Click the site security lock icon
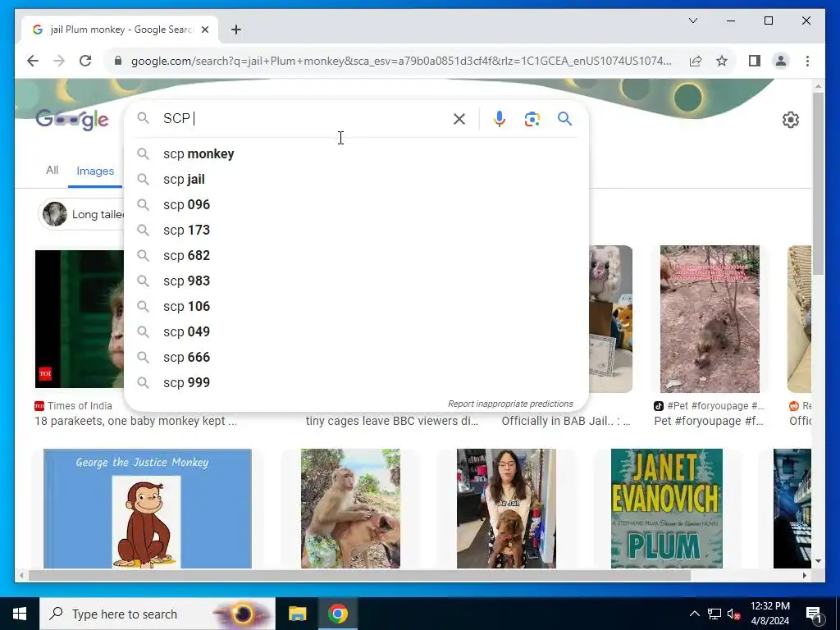Image resolution: width=840 pixels, height=630 pixels. coord(118,61)
